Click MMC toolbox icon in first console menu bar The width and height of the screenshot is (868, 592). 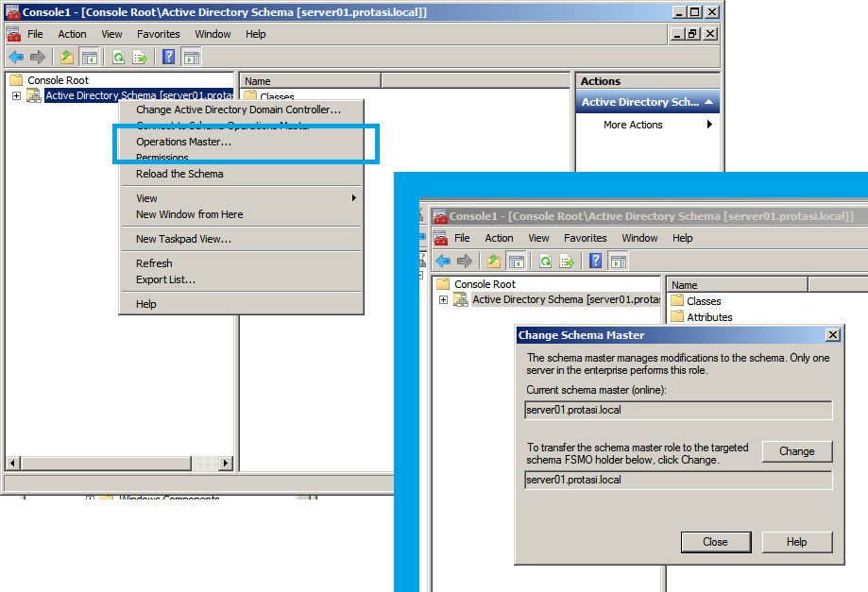pos(14,34)
